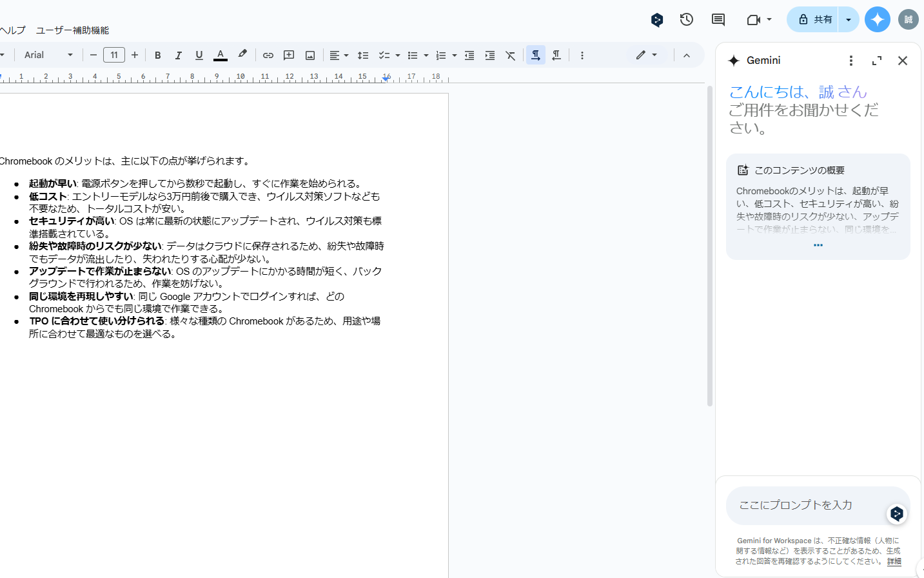Click the greeting こんにちは、誠 さん
Screen dimensions: 924x578
798,92
